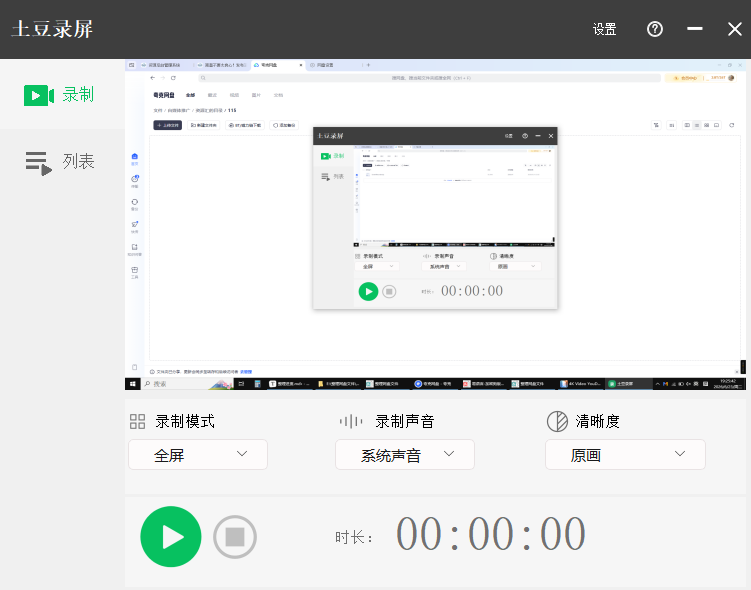Close the 土豆录屏 window
The height and width of the screenshot is (590, 751).
pos(735,29)
